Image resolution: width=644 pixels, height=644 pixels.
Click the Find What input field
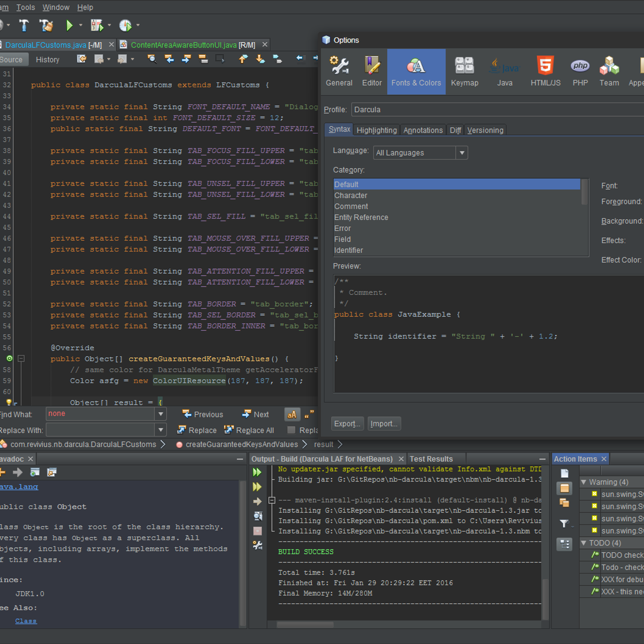(101, 414)
